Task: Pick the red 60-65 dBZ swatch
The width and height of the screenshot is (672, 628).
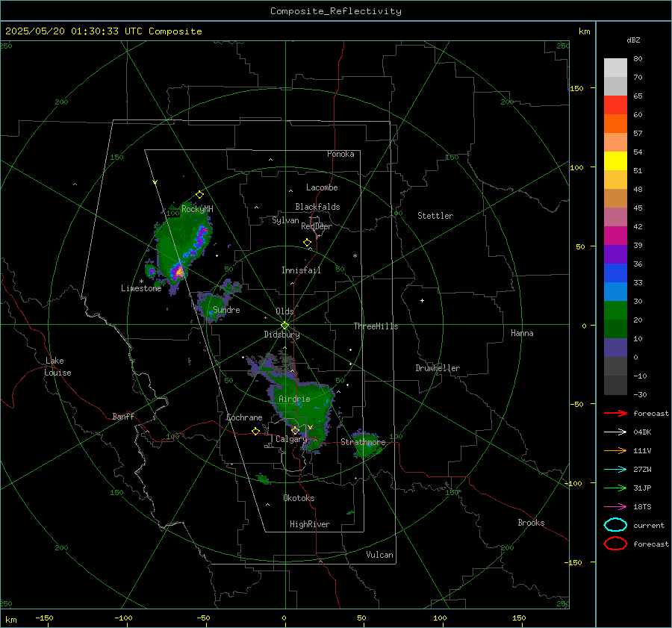Action: tap(615, 105)
